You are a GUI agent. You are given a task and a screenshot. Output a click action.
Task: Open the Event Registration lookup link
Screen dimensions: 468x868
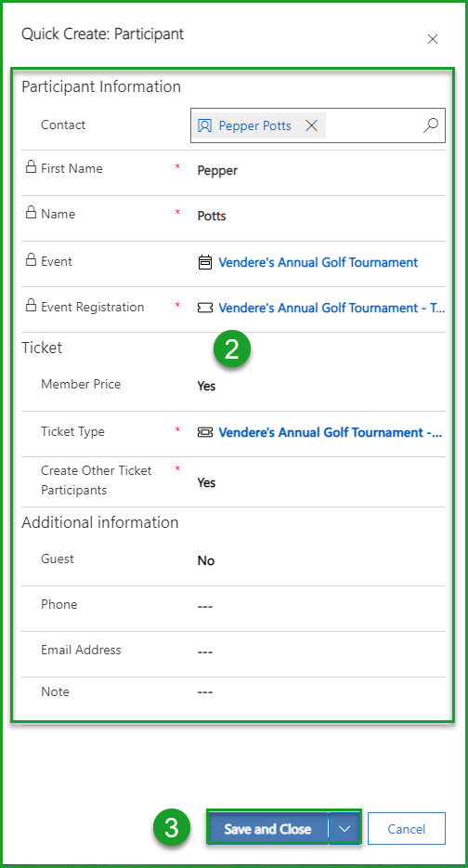[x=331, y=308]
